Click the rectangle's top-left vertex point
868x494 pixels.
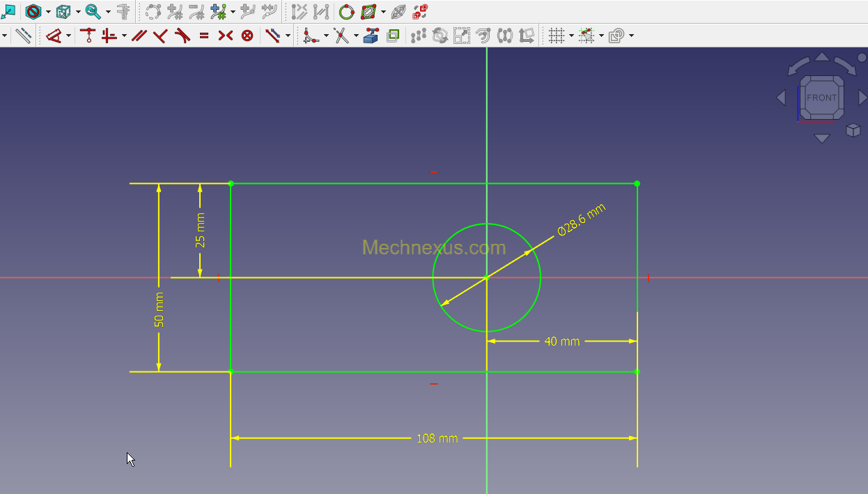(231, 184)
